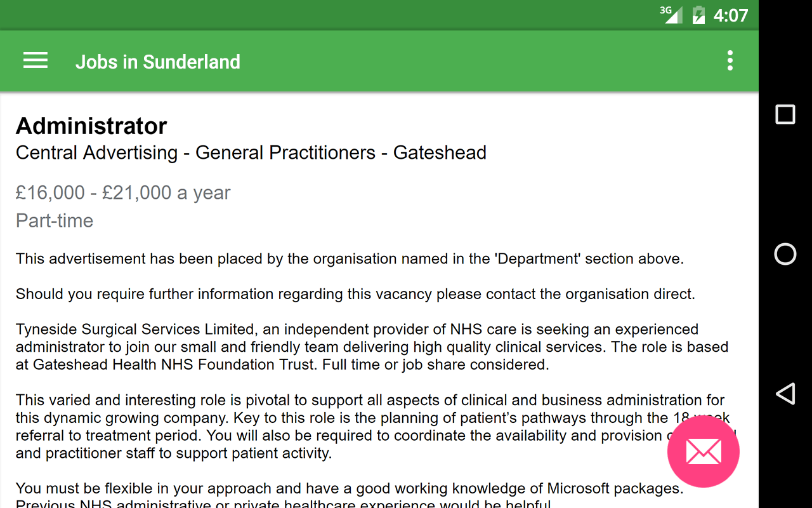Tap the Part-time job type label
Viewport: 812px width, 508px height.
(x=55, y=220)
